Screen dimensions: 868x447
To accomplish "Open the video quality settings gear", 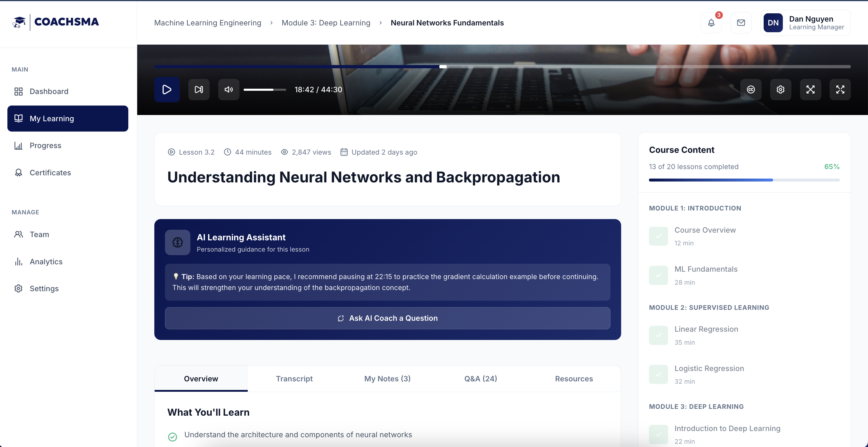I will [x=781, y=90].
